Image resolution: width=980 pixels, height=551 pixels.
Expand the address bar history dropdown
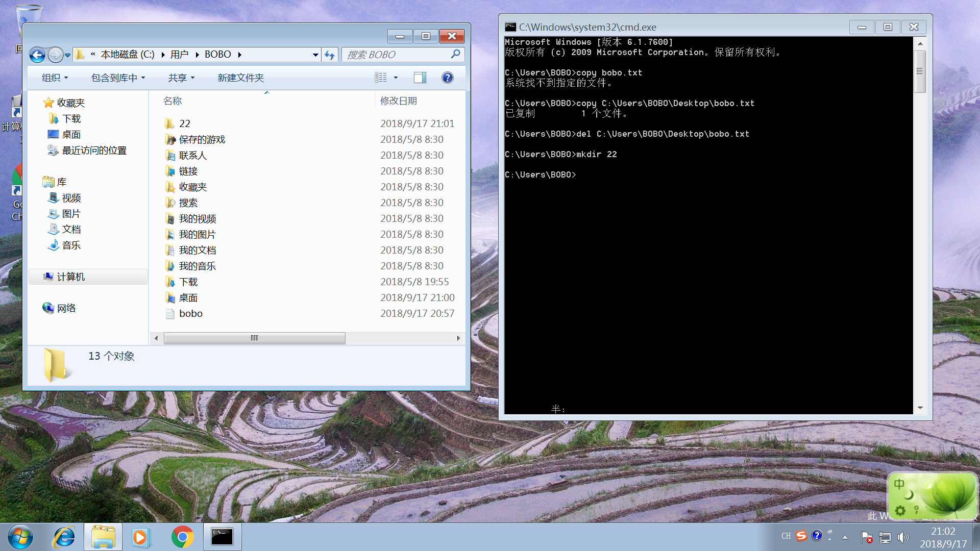click(315, 55)
